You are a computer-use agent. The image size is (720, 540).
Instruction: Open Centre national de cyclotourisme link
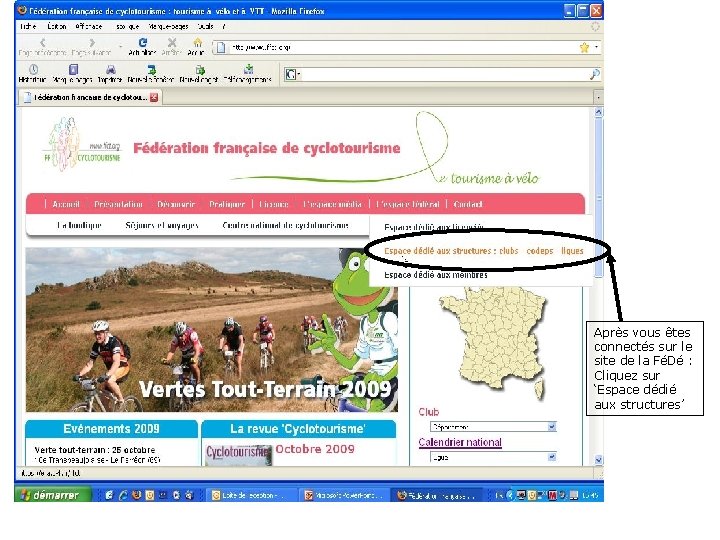point(285,225)
